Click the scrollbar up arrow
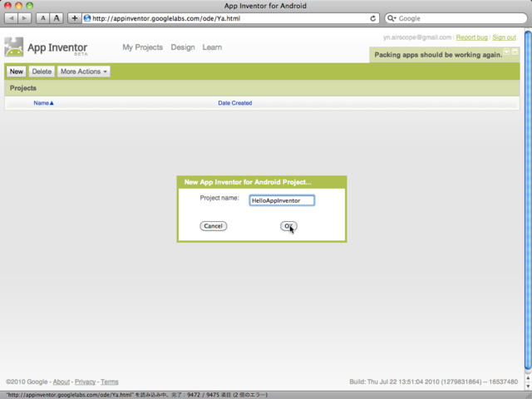 click(528, 377)
